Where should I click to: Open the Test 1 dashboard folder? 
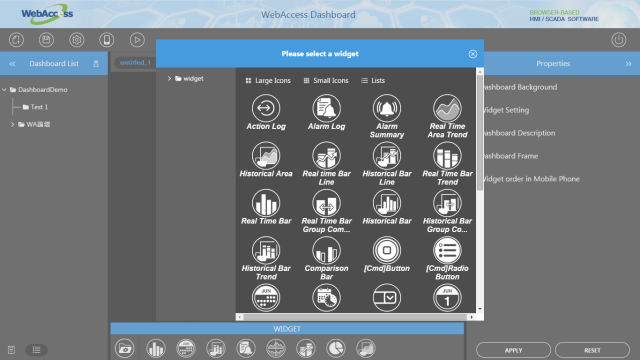coord(35,107)
